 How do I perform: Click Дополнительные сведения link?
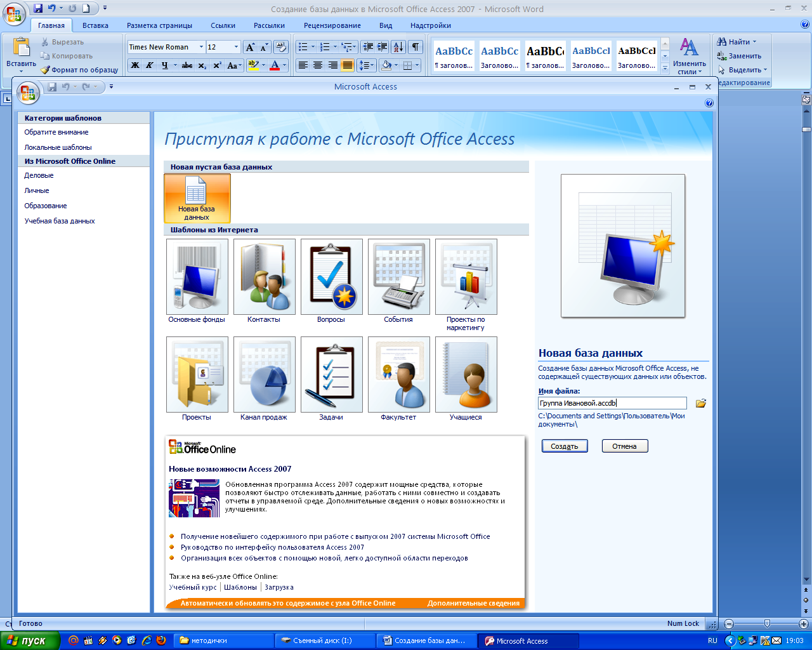(473, 603)
